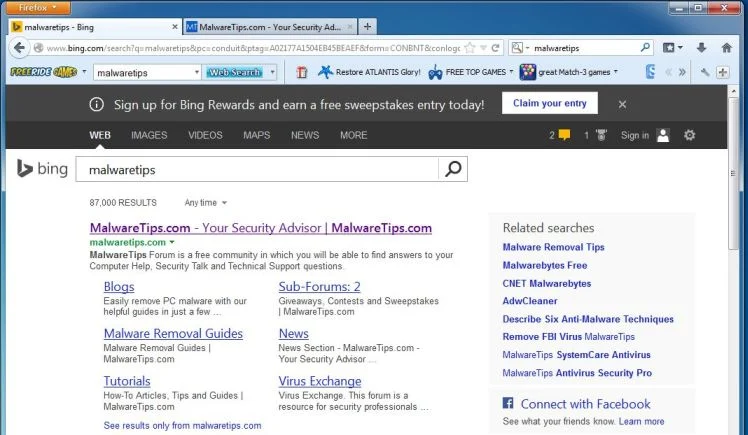Screen dimensions: 748x435
Task: Open URL history dropdown arrow
Action: [483, 48]
